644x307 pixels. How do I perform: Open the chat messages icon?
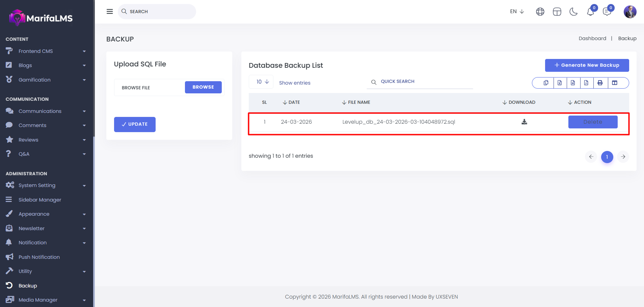click(607, 12)
